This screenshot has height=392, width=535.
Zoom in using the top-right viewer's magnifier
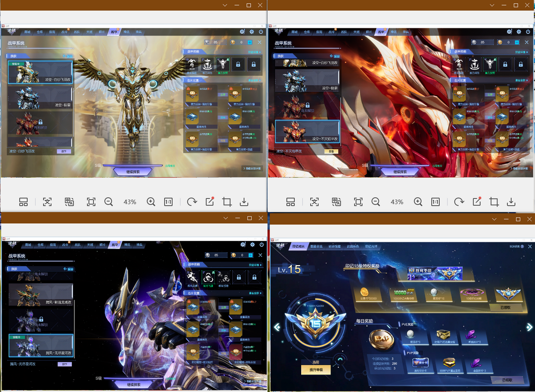pos(418,202)
